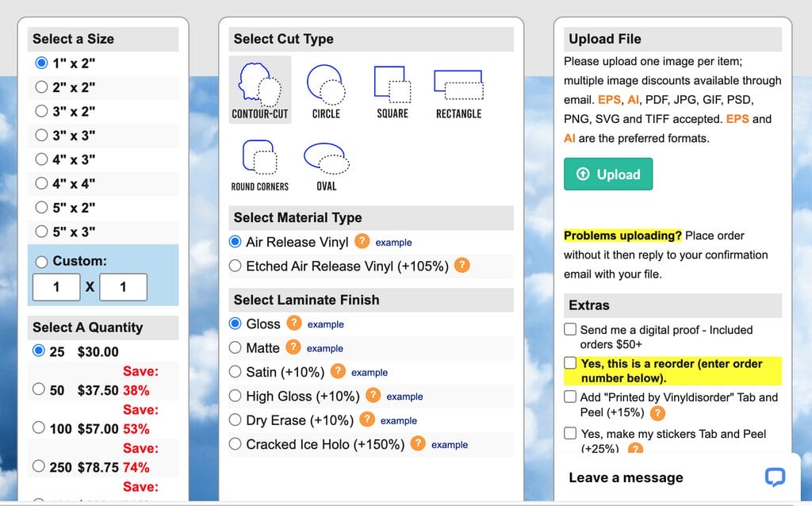Open the Gloss example link
Image resolution: width=812 pixels, height=506 pixels.
(x=325, y=324)
